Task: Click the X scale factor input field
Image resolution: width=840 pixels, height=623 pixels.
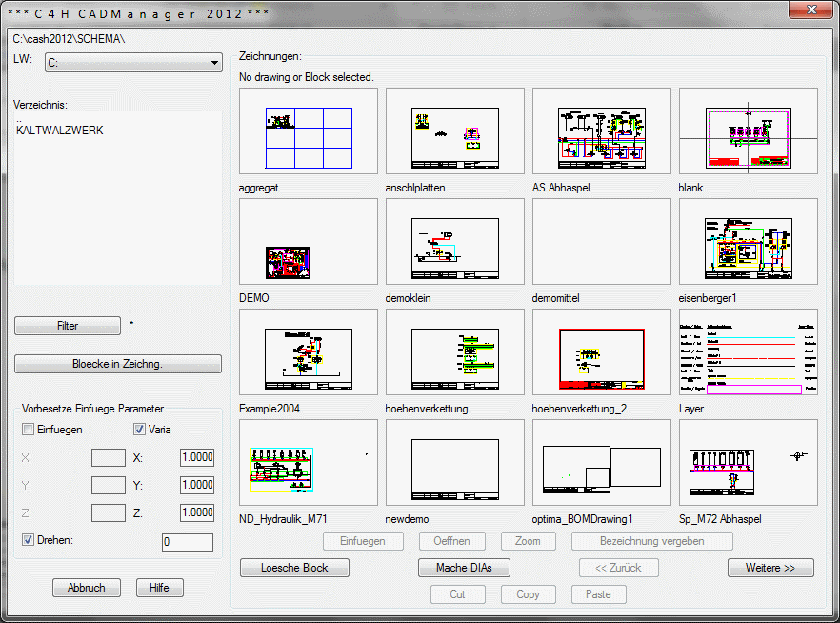Action: (197, 457)
